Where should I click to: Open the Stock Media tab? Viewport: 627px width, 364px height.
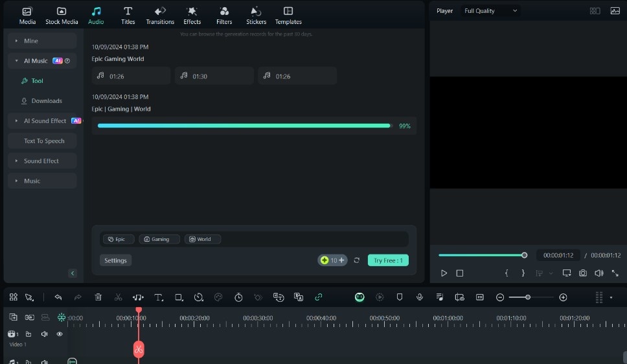point(62,16)
